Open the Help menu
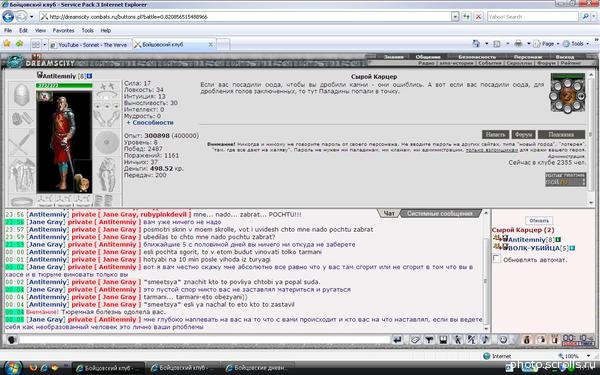The image size is (600, 375). coord(106,30)
